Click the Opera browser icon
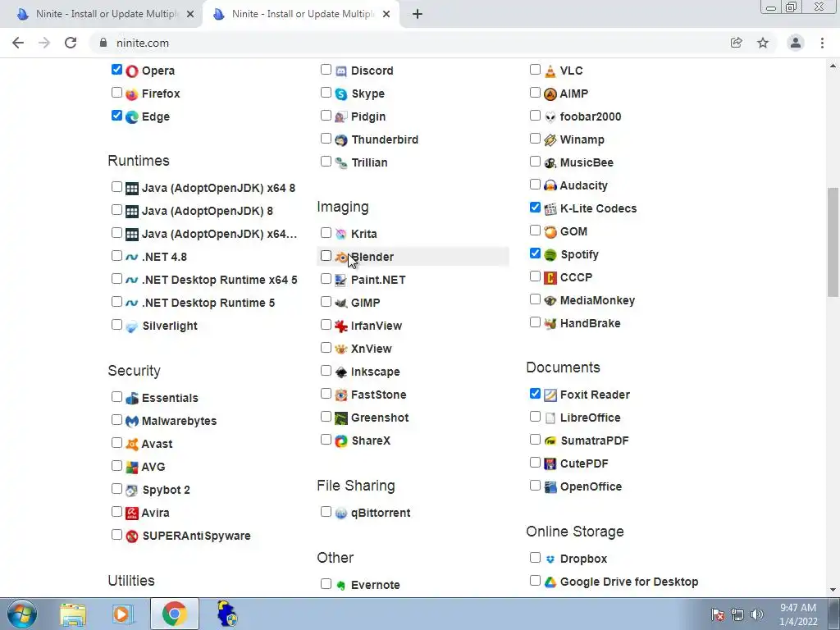This screenshot has height=630, width=840. pyautogui.click(x=132, y=71)
